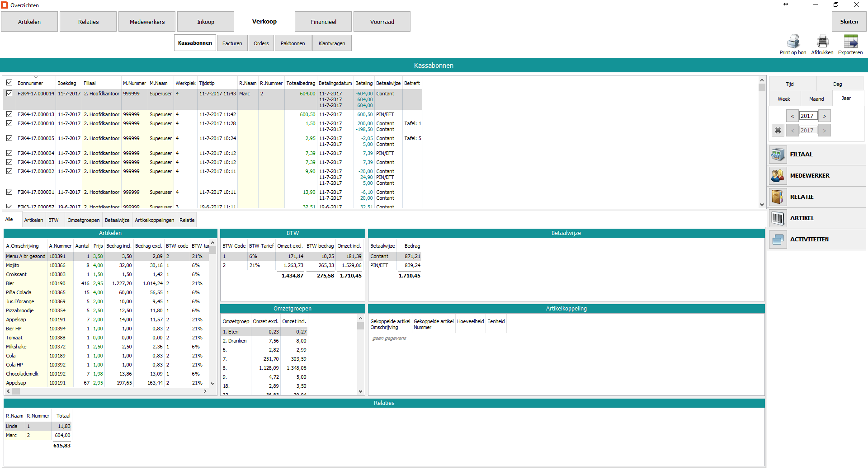Uncheck receipt F2K4-17.000001 checkbox
868x470 pixels.
click(9, 192)
